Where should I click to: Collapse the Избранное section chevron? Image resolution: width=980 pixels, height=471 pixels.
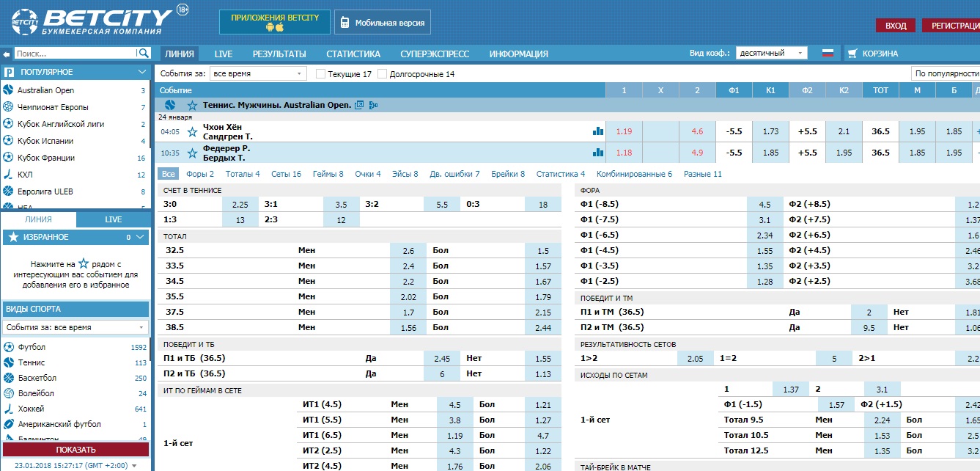click(x=141, y=237)
